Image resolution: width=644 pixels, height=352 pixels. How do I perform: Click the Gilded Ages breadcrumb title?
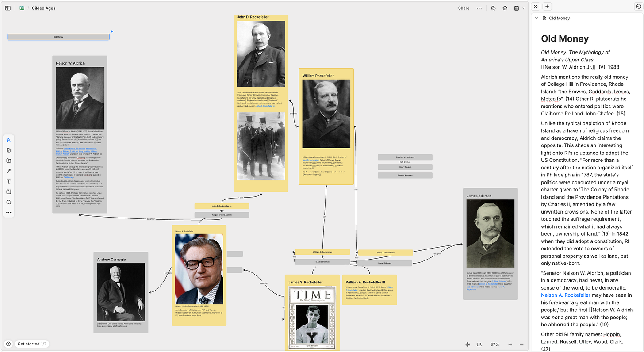click(x=43, y=8)
